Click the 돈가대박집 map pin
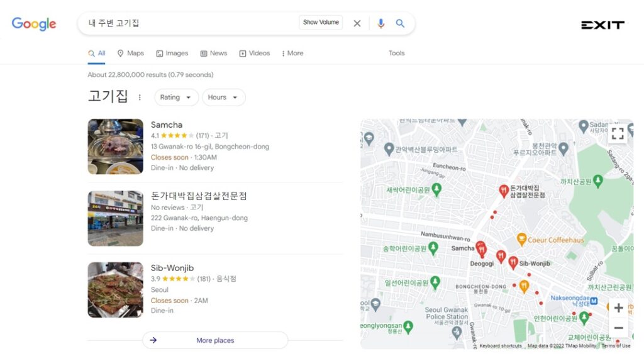 point(504,191)
